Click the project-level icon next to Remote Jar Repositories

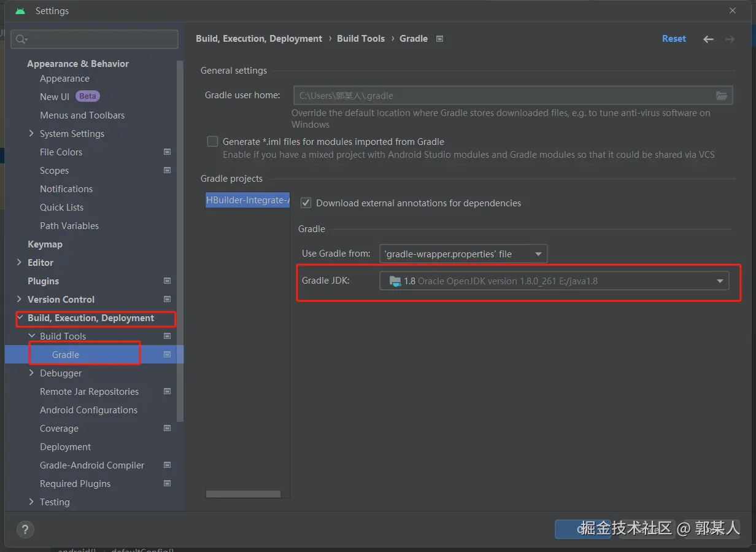(167, 391)
